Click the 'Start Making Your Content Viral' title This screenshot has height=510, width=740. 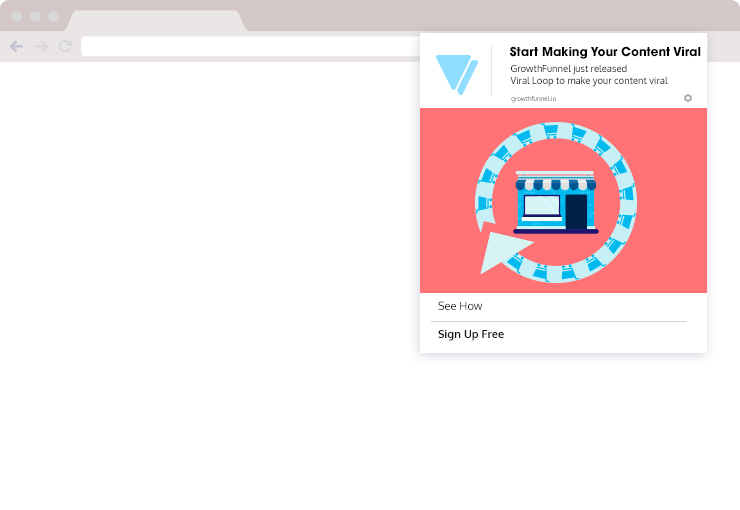(604, 52)
